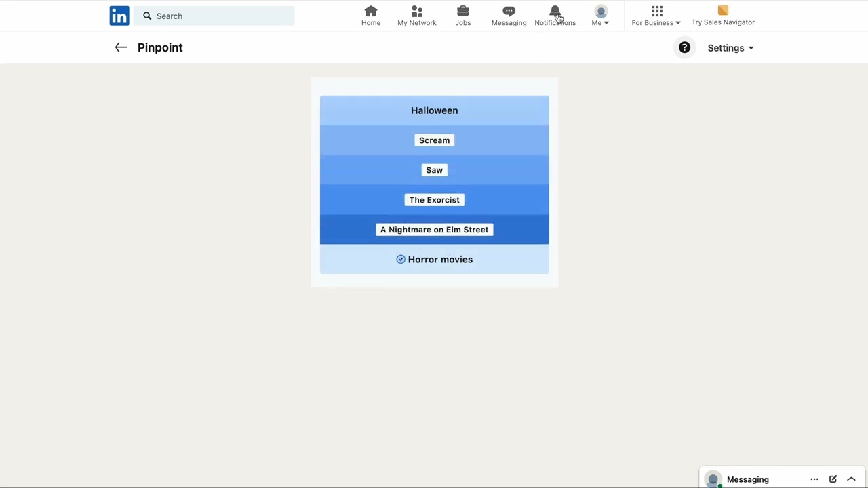Screen dimensions: 868x488
Task: Expand the Settings dropdown
Action: pos(730,48)
